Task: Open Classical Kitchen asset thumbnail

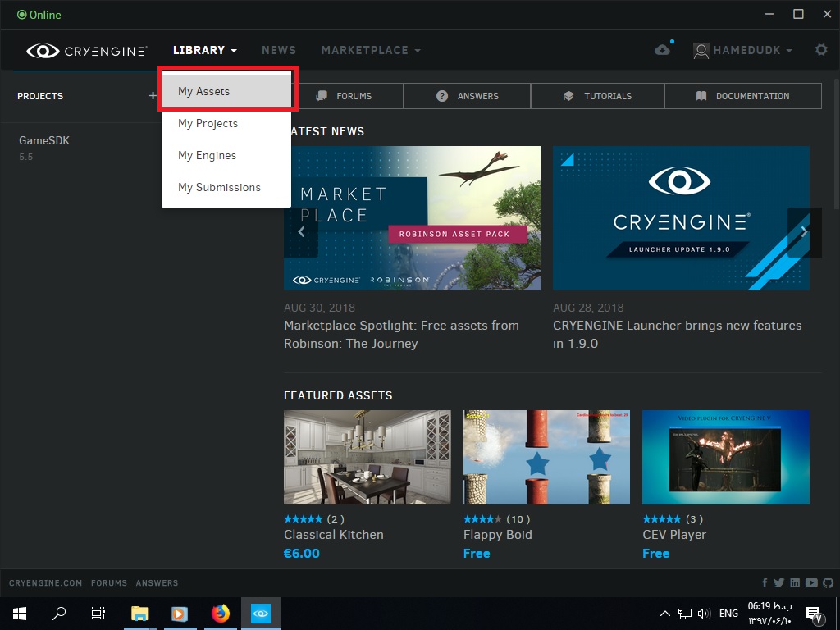Action: point(367,457)
